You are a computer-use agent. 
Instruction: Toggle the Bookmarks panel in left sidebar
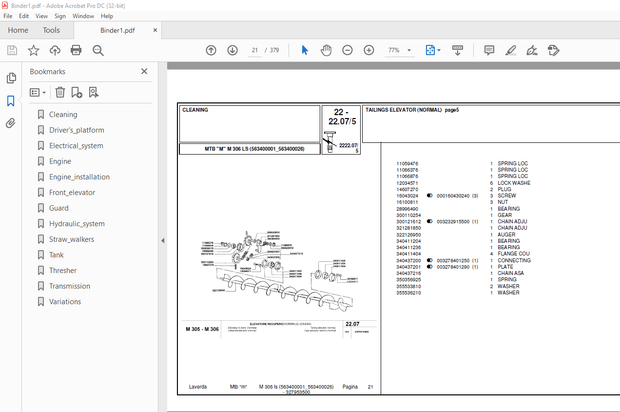click(x=11, y=101)
